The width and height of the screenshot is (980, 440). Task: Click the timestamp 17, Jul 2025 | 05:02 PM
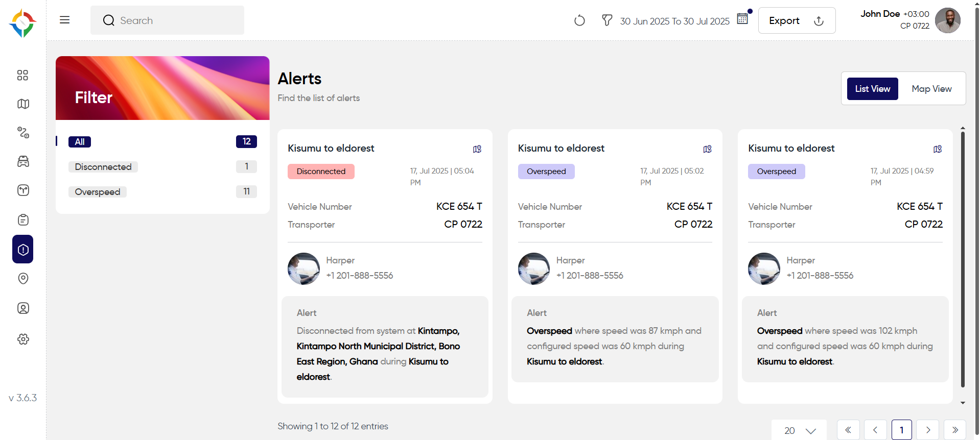pos(672,177)
